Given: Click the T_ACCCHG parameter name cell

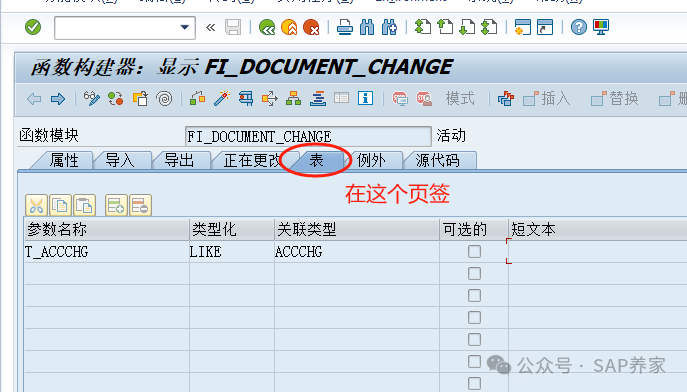Looking at the screenshot, I should (106, 252).
